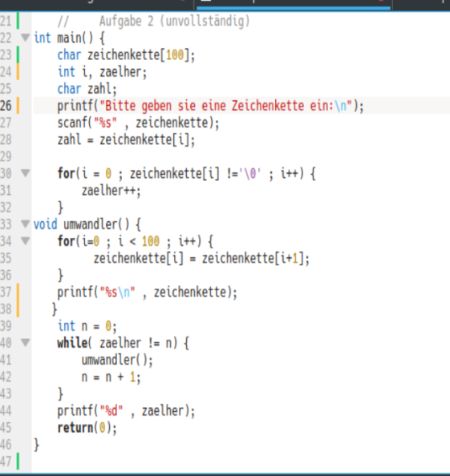Click line number 38 in the gutter
The width and height of the screenshot is (450, 476).
click(x=6, y=309)
